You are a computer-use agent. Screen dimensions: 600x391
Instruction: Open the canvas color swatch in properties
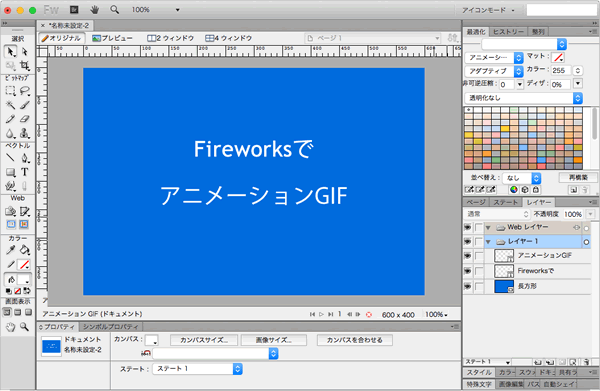point(152,340)
